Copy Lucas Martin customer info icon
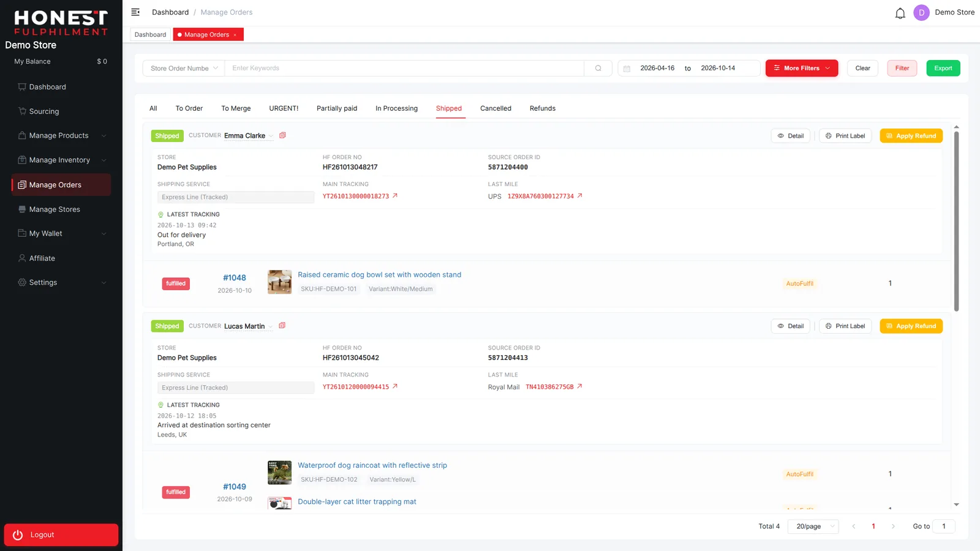The height and width of the screenshot is (551, 980). (282, 326)
